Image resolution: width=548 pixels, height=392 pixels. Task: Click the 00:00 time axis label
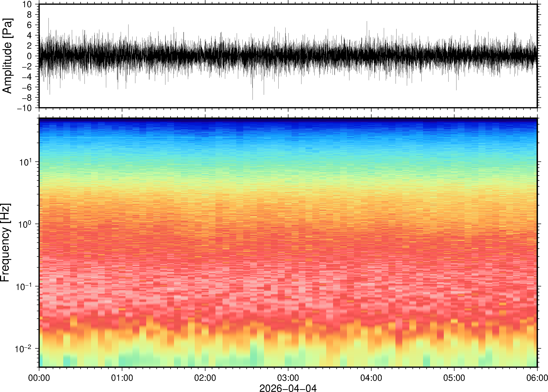coord(39,378)
